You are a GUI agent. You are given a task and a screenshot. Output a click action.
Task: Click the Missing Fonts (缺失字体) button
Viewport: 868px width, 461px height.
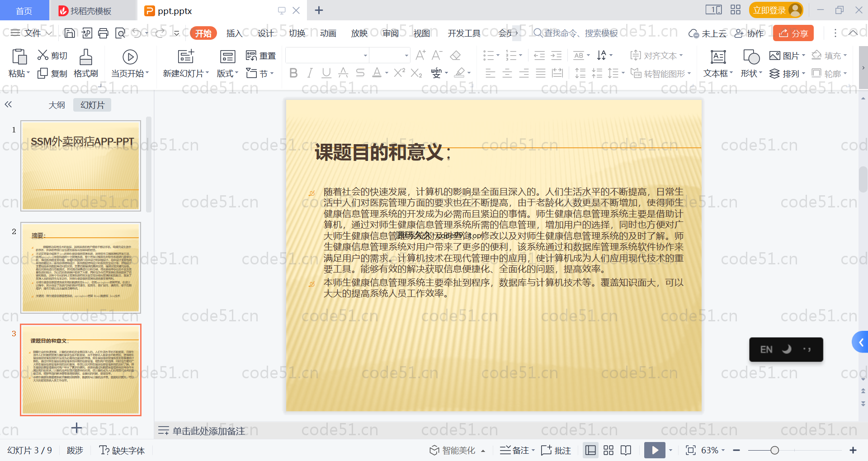122,450
